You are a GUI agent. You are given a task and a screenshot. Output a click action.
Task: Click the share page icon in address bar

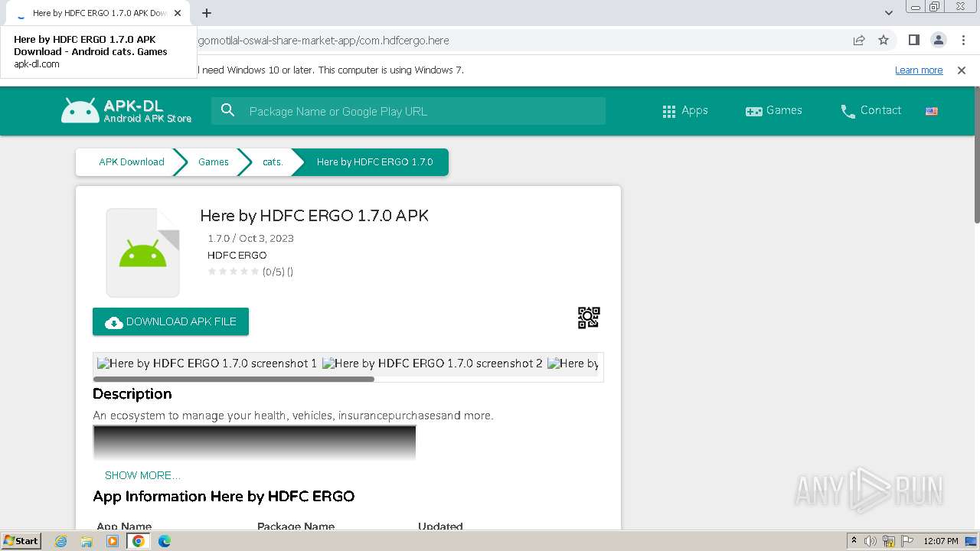[859, 40]
